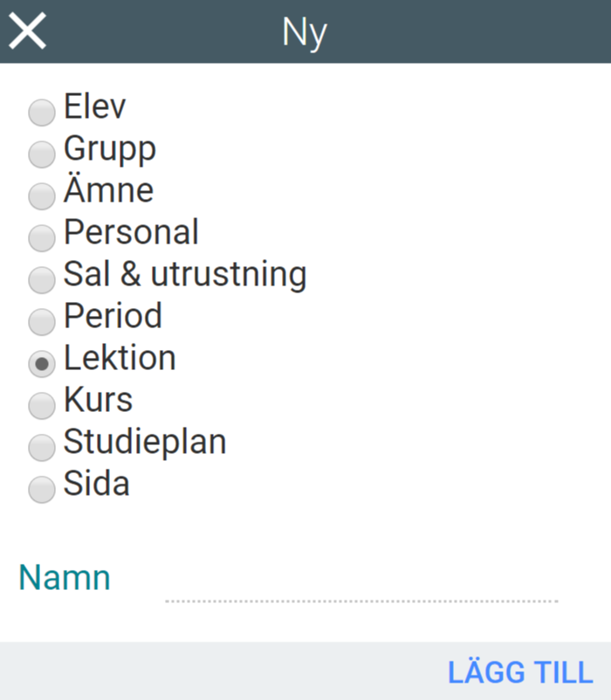Select the Studieplan radio button

tap(41, 448)
